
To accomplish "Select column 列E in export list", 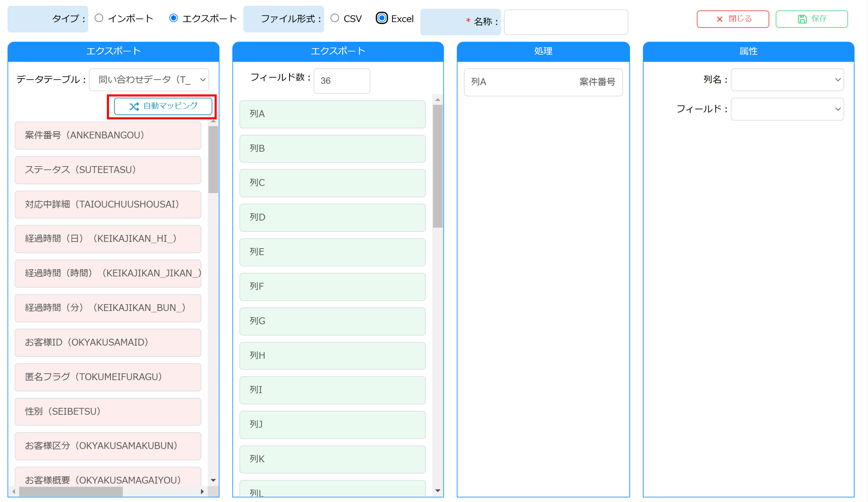I will 333,252.
